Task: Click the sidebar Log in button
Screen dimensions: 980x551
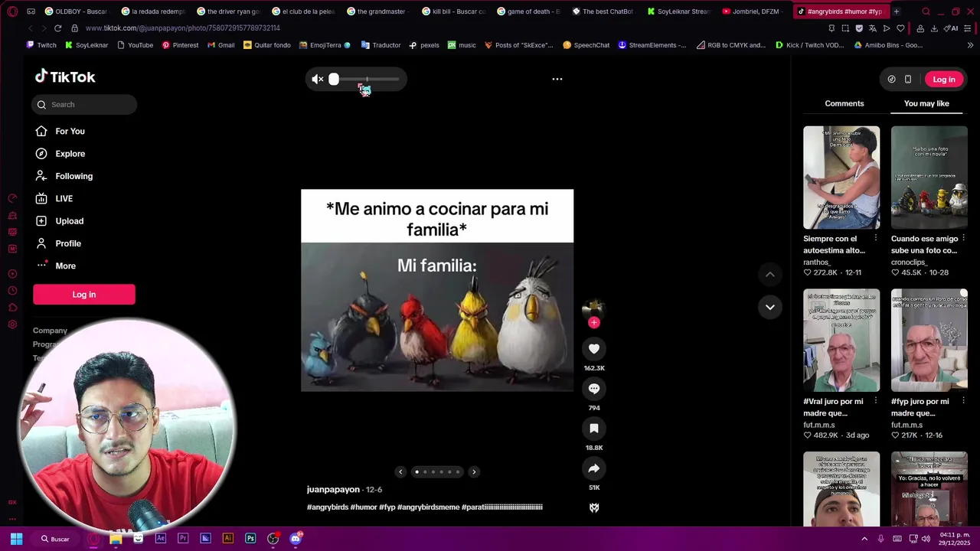Action: click(x=84, y=295)
